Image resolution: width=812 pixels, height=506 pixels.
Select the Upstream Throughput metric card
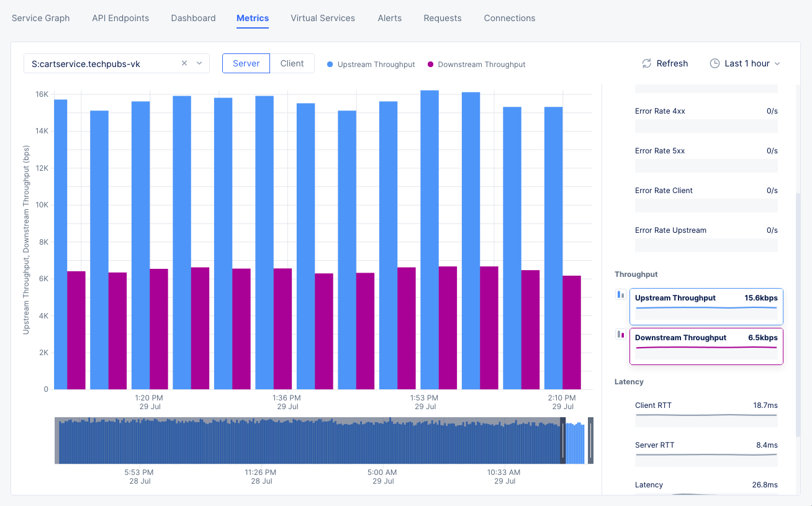pyautogui.click(x=706, y=306)
